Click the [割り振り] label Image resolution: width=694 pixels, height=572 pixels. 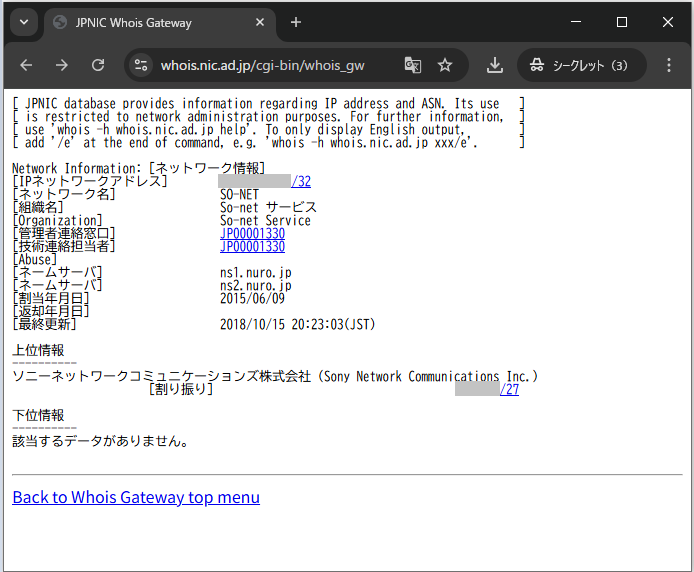[181, 390]
